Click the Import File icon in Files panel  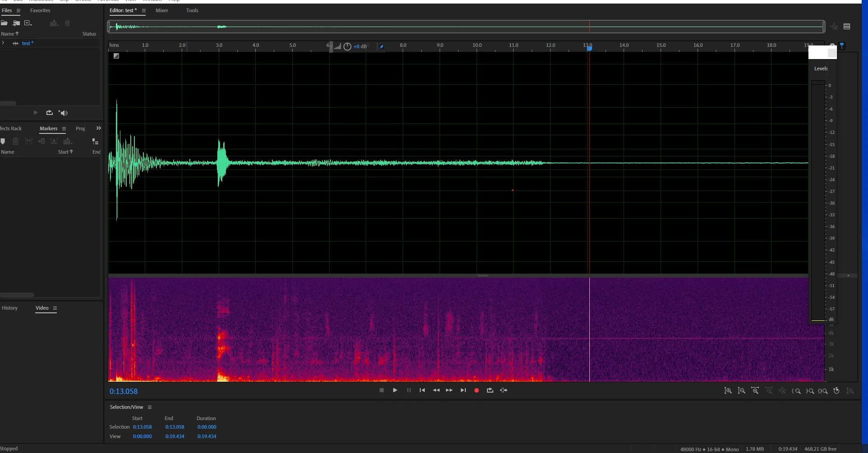16,23
